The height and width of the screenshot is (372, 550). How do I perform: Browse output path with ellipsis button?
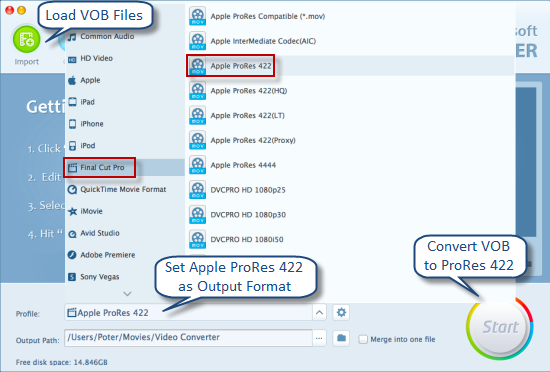tap(319, 338)
